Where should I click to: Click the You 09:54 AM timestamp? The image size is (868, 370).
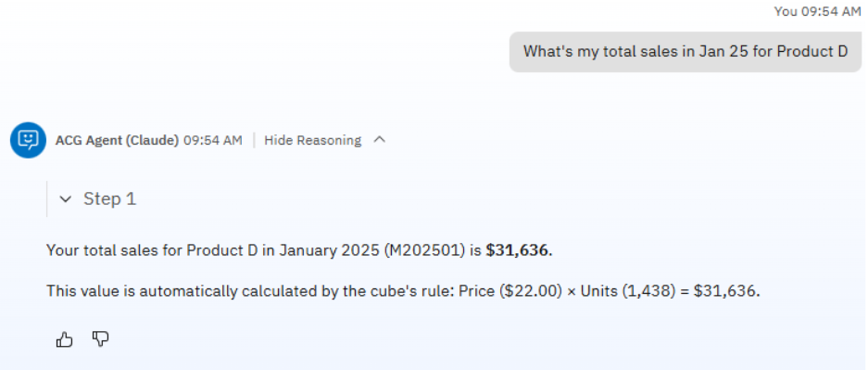[x=817, y=11]
